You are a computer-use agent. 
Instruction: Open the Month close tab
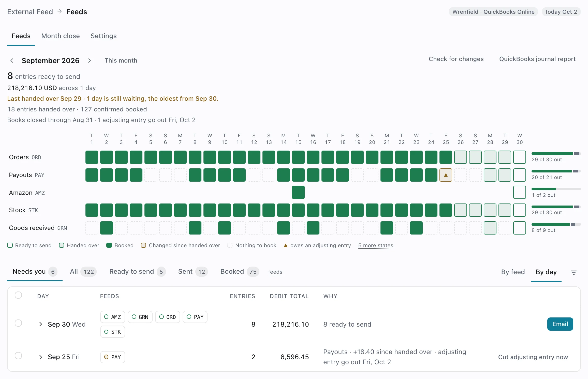pos(61,36)
